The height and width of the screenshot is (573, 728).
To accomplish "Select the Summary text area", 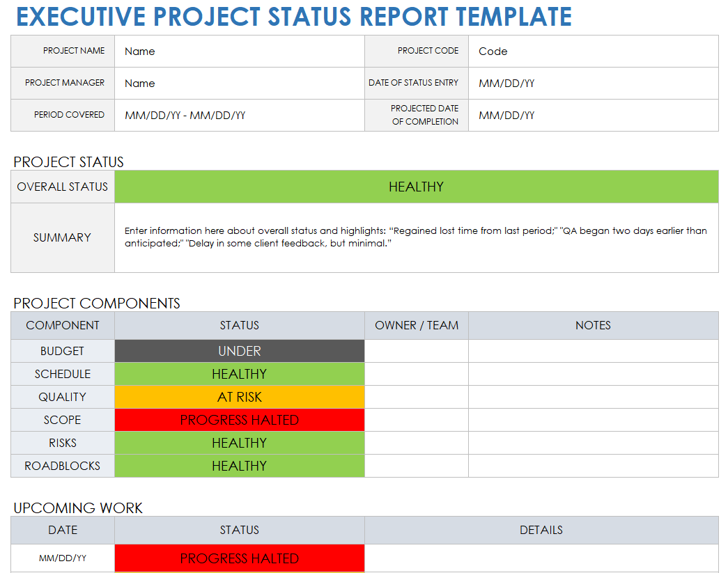I will click(416, 237).
